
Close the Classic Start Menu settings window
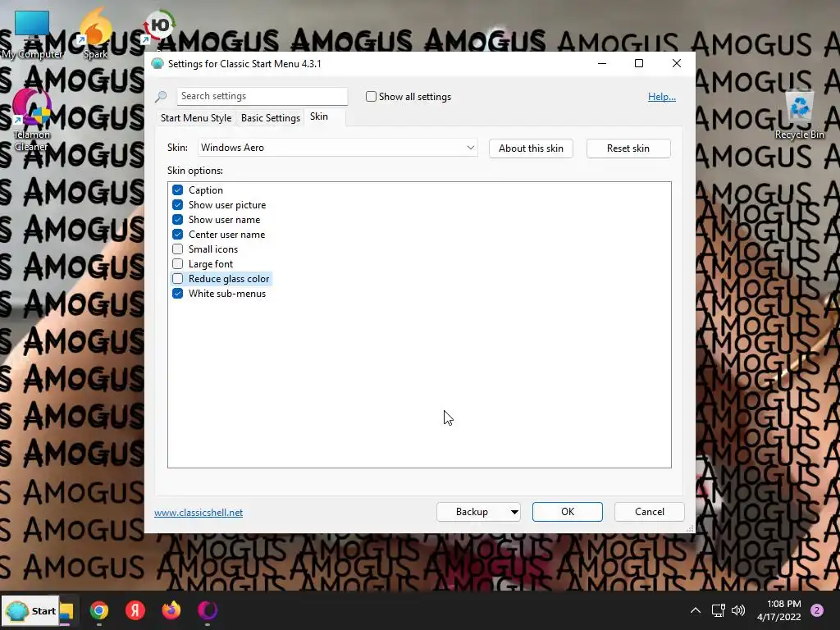click(x=677, y=63)
